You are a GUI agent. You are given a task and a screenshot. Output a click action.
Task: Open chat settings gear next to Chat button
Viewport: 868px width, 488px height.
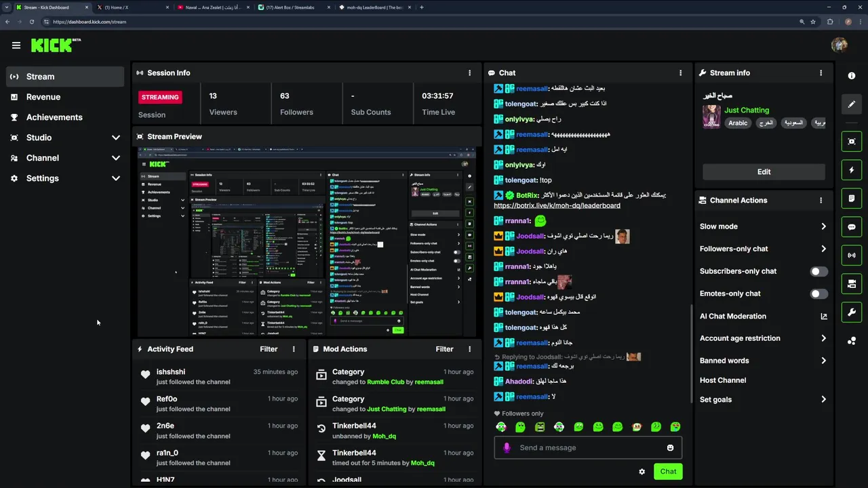[x=642, y=472]
